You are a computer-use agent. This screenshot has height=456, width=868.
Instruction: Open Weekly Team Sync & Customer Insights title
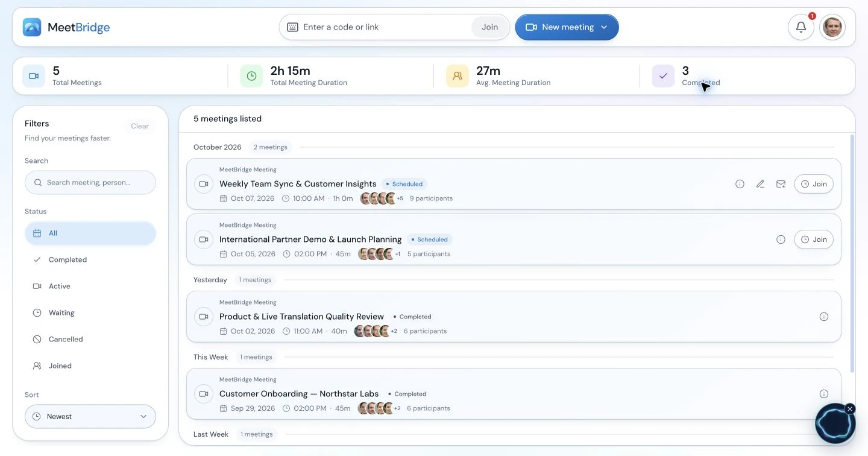click(x=298, y=184)
